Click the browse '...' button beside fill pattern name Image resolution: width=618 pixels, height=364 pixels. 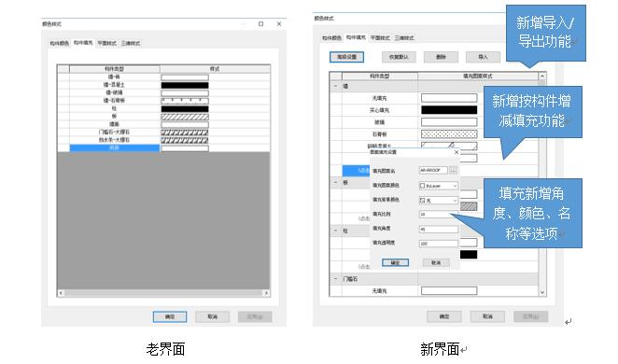point(454,171)
